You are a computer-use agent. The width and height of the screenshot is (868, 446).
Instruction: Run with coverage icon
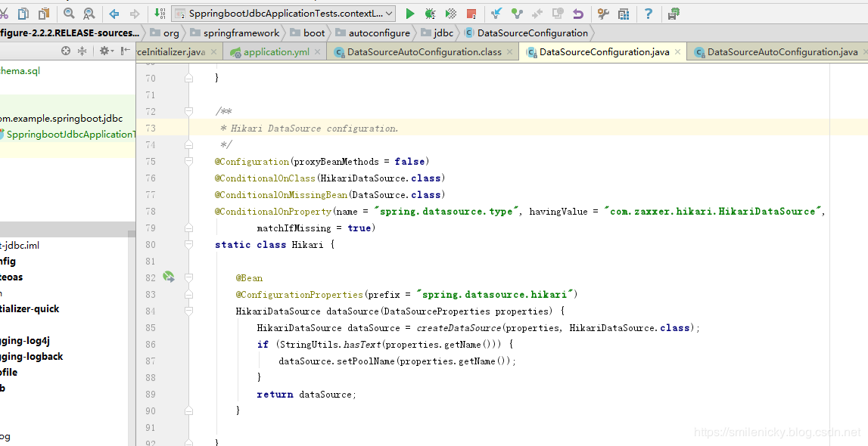click(x=451, y=14)
